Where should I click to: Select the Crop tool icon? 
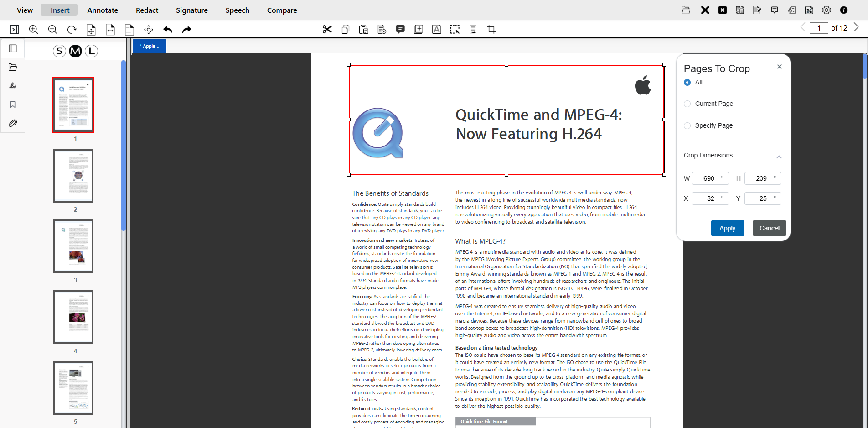491,30
